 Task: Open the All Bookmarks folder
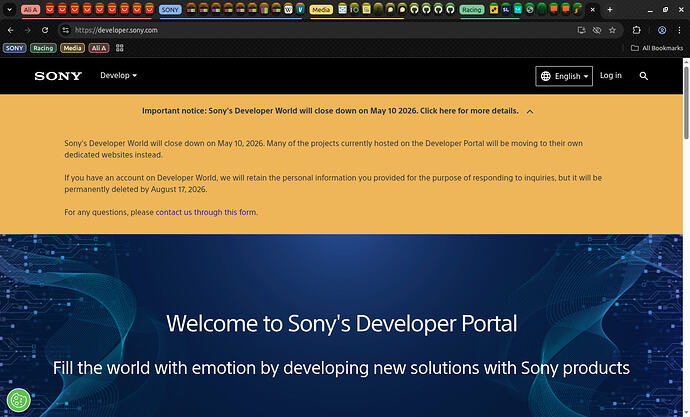pos(657,48)
